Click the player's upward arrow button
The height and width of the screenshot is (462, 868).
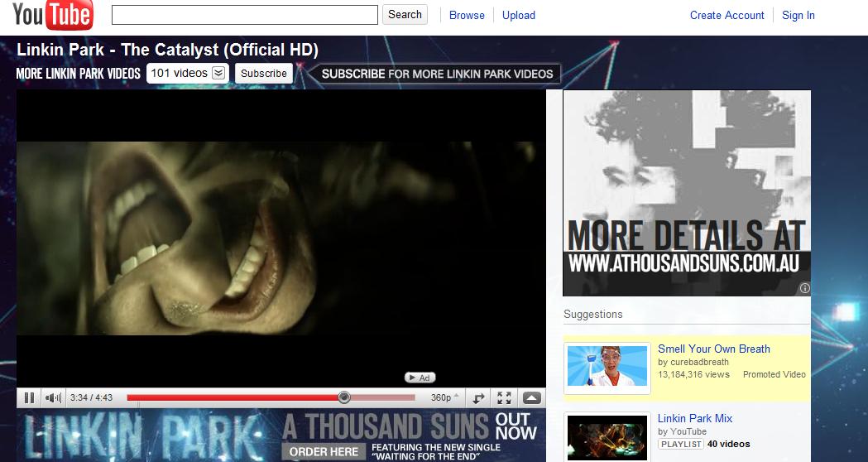click(x=531, y=397)
